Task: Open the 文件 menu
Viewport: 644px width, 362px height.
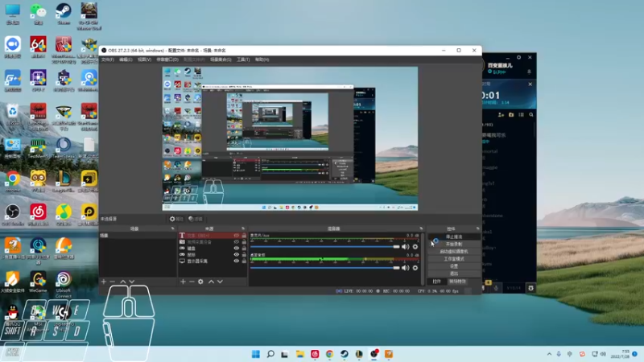Action: [107, 60]
